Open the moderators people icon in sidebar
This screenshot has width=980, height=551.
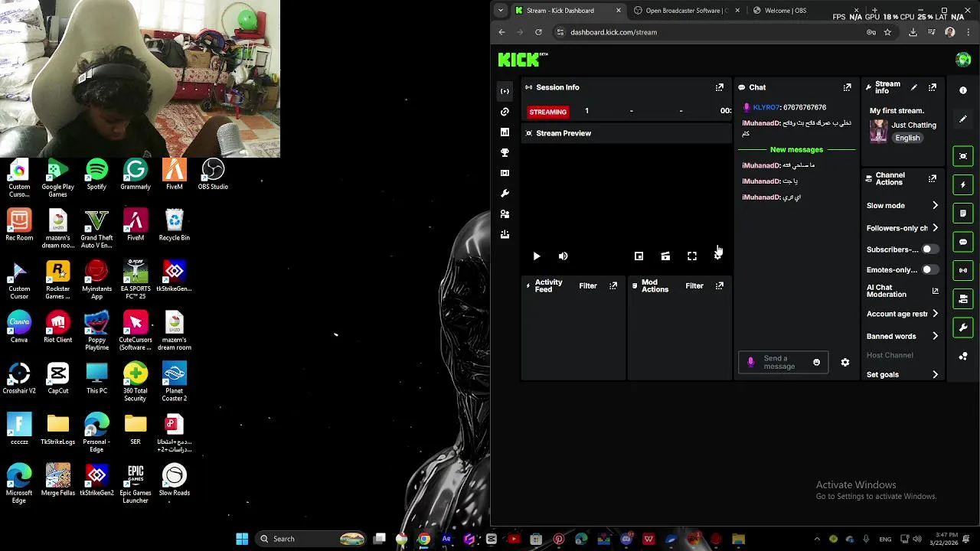(x=505, y=214)
